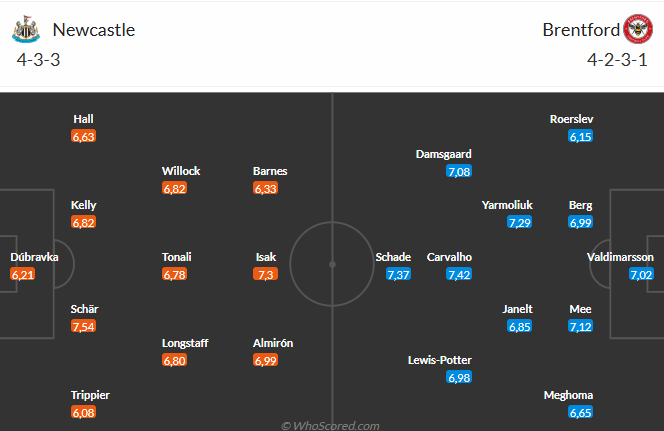664x431 pixels.
Task: Select Isak's 7,3 rating badge
Action: tap(265, 274)
